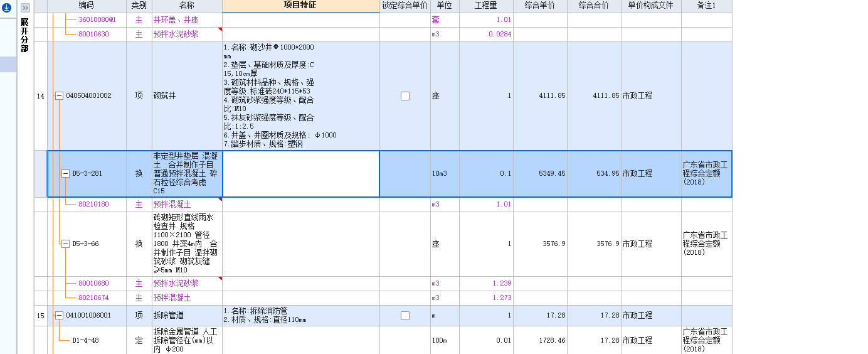
Task: Click the empty 项目特征 edit cell of D5-3-281
Action: click(x=301, y=174)
